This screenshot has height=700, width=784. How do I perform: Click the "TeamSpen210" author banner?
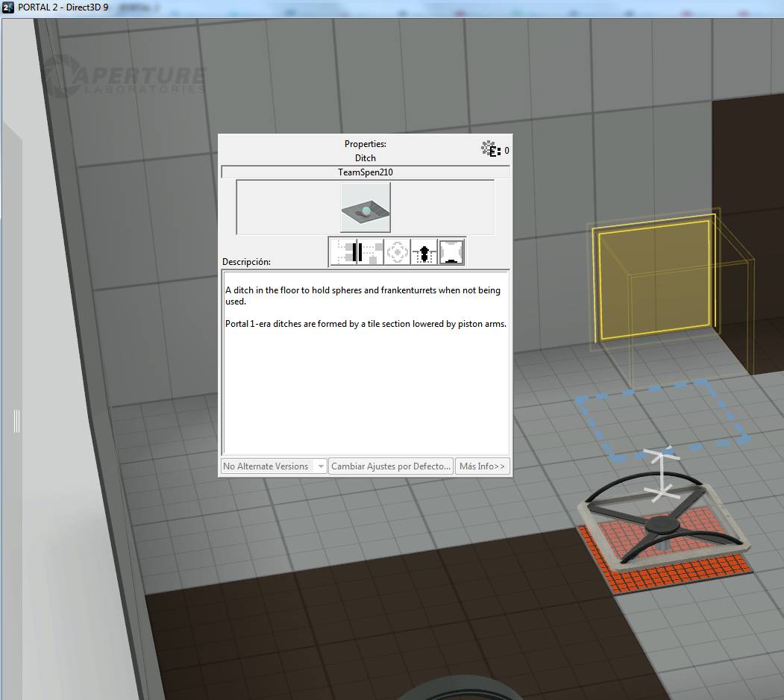pos(366,172)
